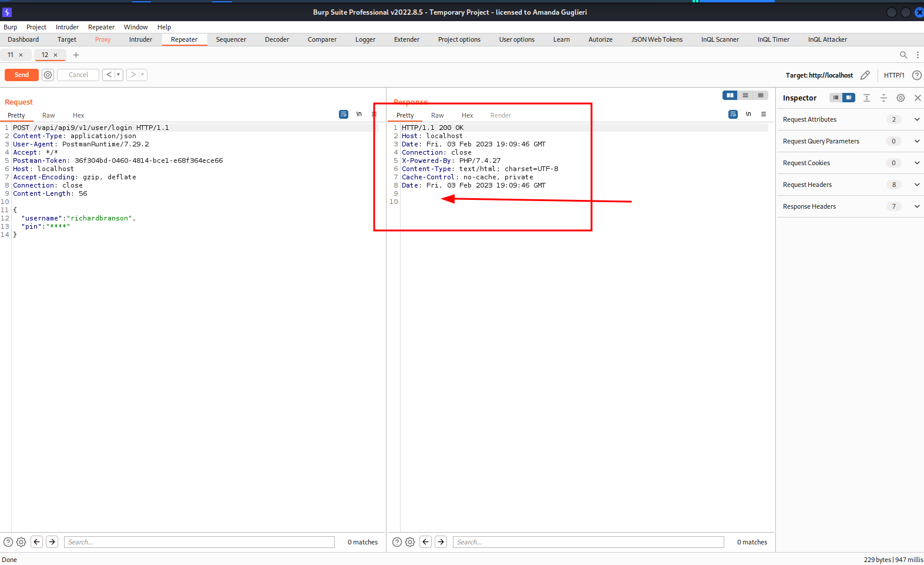
Task: Open response search settings gear
Action: 410,542
